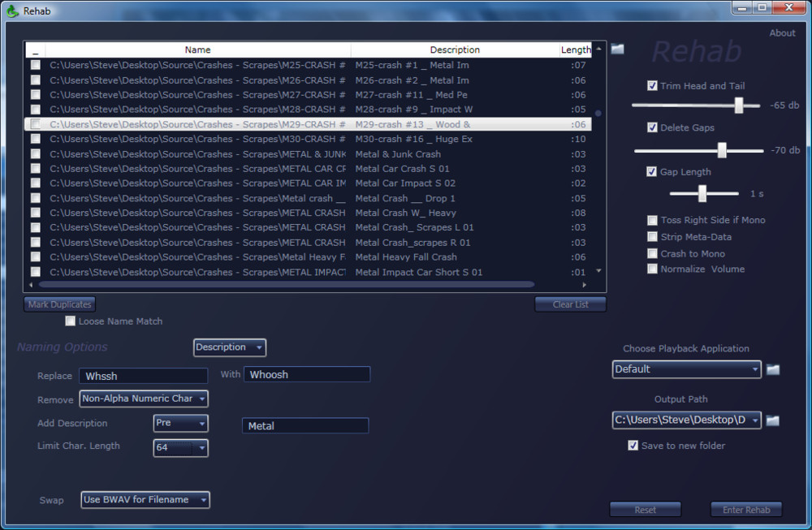The image size is (812, 530).
Task: Disable the Delete Gaps checkbox
Action: (653, 127)
